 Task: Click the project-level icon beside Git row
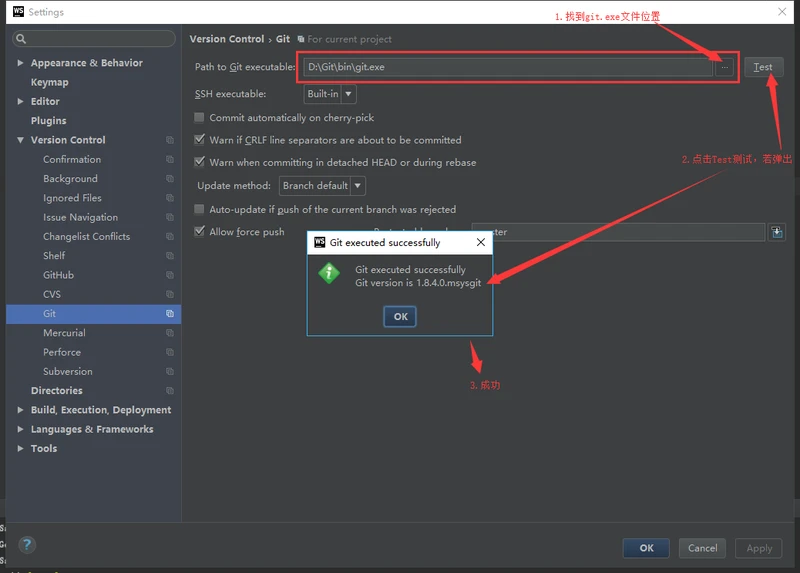coord(170,314)
